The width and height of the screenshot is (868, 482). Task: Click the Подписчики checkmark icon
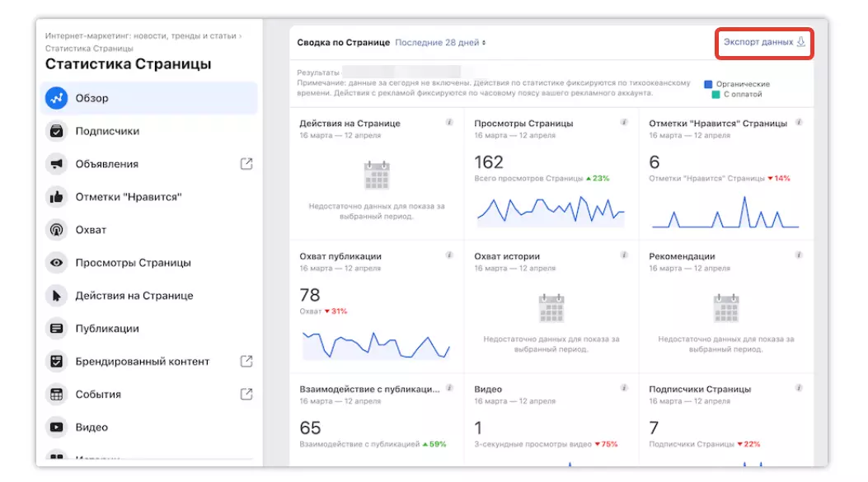click(56, 131)
